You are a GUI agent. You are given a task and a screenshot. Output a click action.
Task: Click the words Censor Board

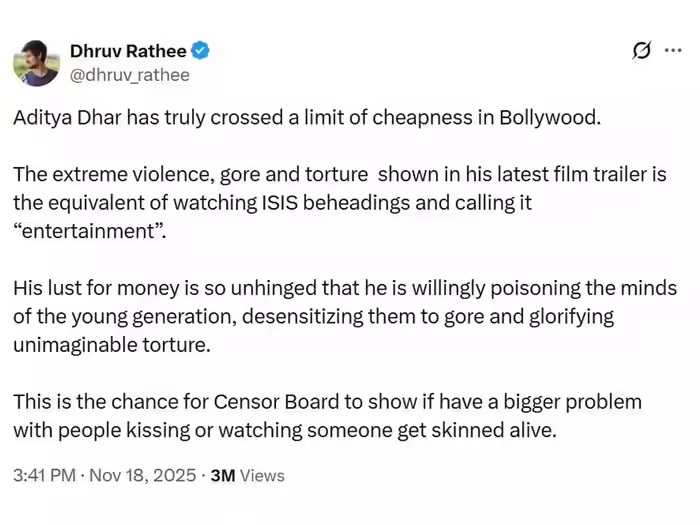(x=271, y=402)
